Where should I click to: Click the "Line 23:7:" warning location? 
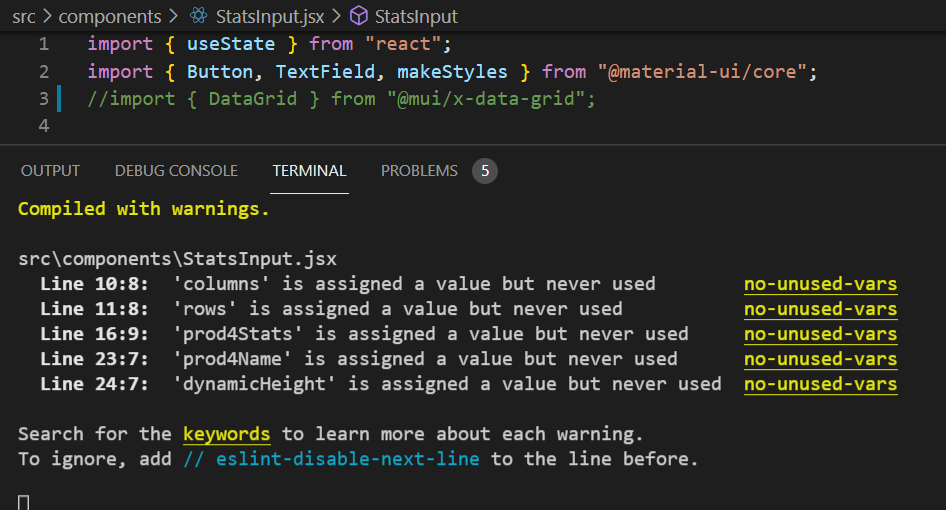click(94, 359)
